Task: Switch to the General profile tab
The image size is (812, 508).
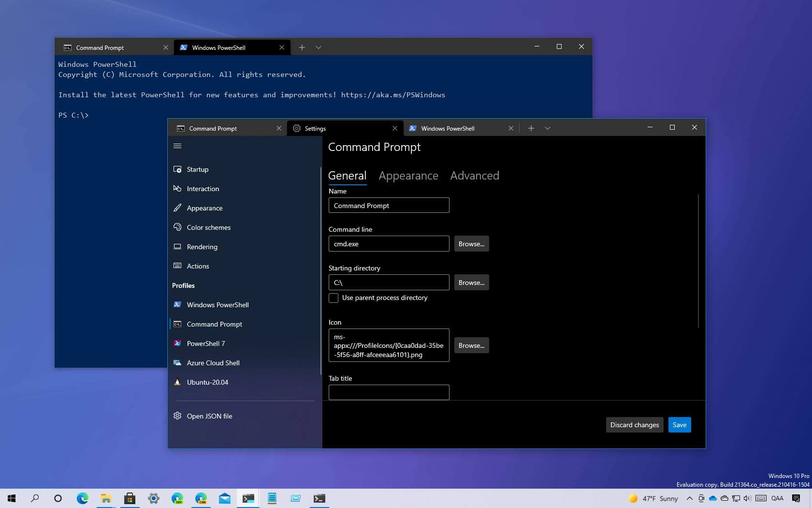Action: pyautogui.click(x=347, y=176)
